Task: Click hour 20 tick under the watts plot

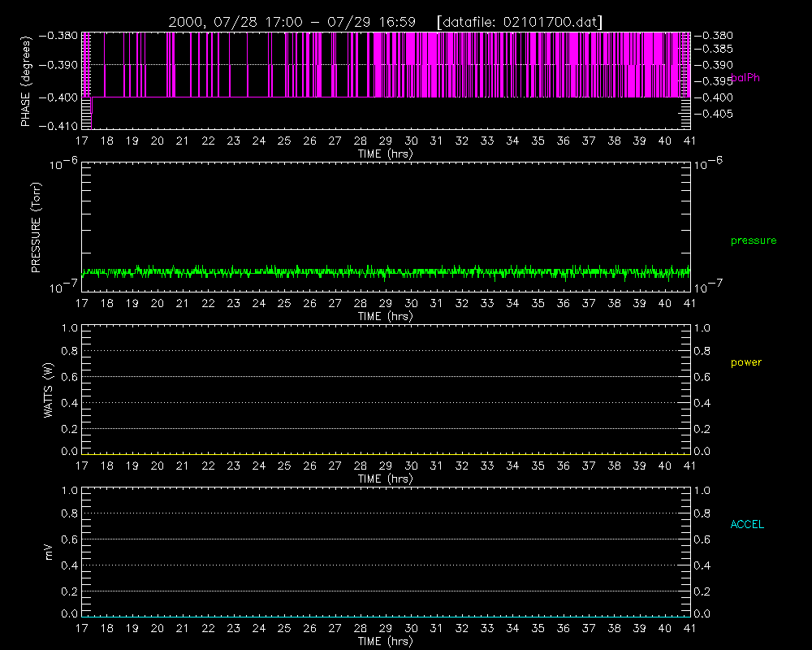Action: pos(158,466)
